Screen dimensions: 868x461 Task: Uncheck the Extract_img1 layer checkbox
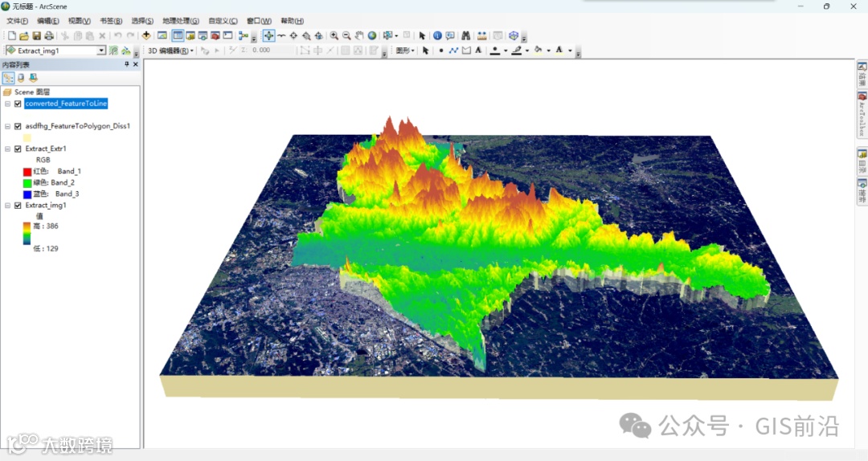[x=18, y=206]
